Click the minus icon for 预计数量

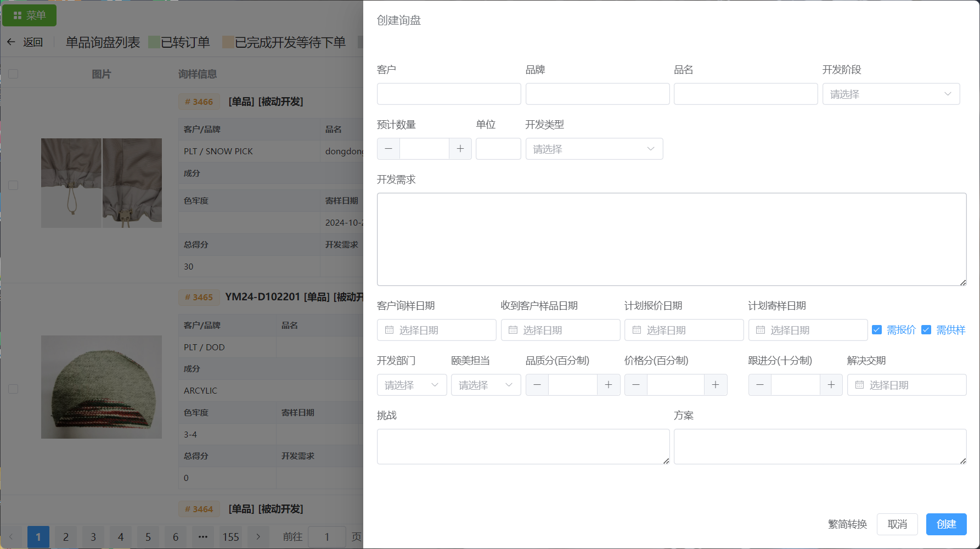tap(388, 149)
